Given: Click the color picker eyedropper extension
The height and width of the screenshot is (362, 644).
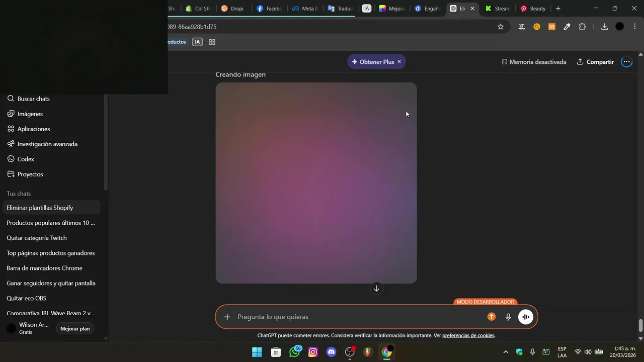Looking at the screenshot, I should pyautogui.click(x=567, y=27).
